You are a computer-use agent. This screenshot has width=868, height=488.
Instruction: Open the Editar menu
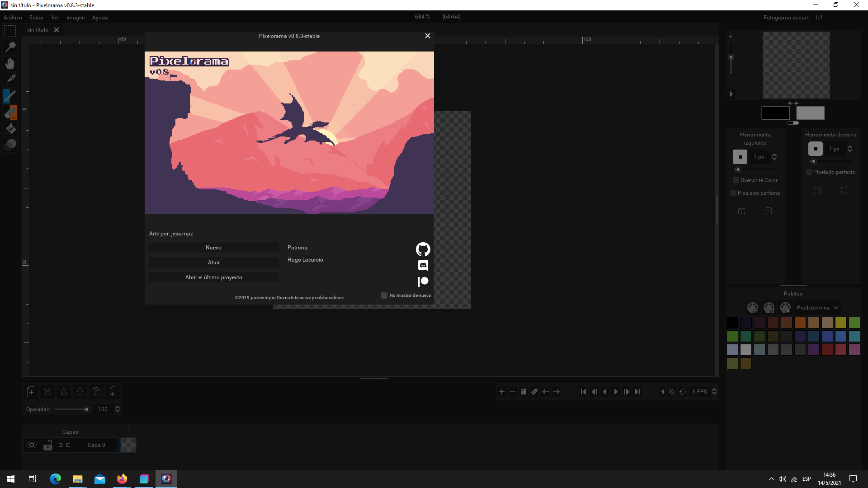(37, 18)
